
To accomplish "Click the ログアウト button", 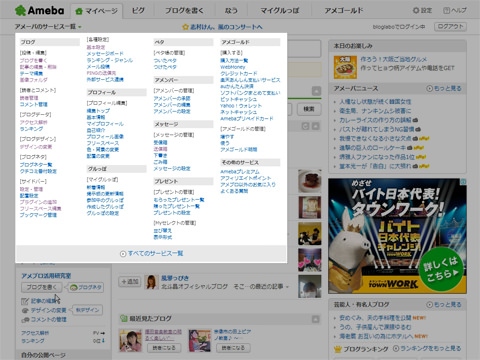I will pos(450,27).
